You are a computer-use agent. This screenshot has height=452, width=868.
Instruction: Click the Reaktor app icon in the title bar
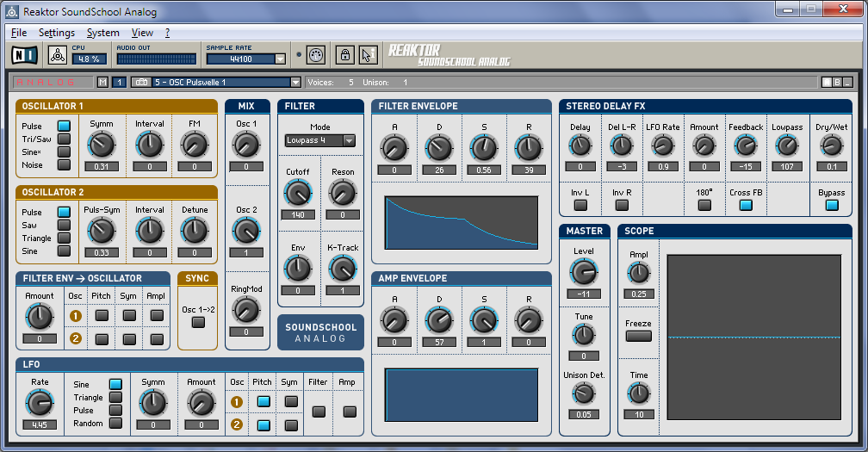pos(12,11)
